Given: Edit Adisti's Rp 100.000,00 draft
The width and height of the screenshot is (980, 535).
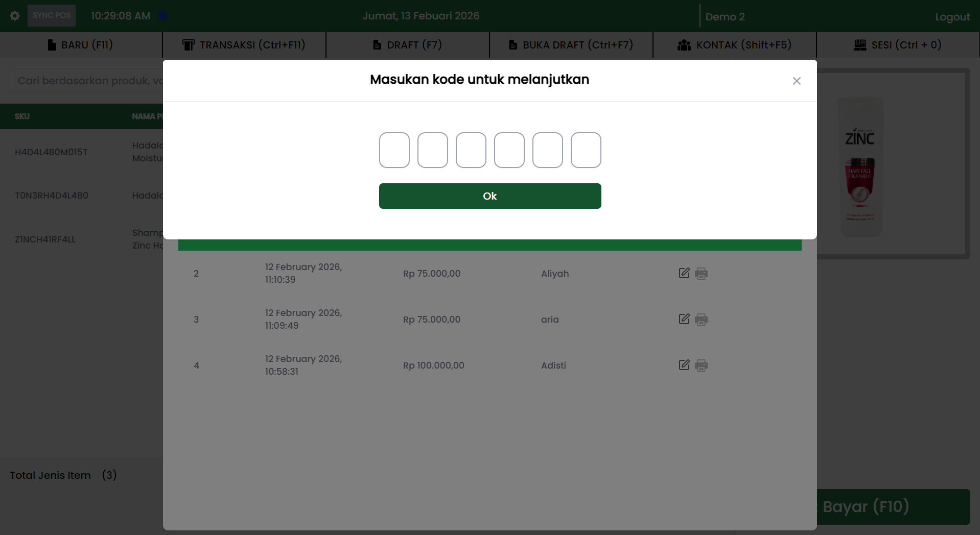Looking at the screenshot, I should [x=684, y=365].
